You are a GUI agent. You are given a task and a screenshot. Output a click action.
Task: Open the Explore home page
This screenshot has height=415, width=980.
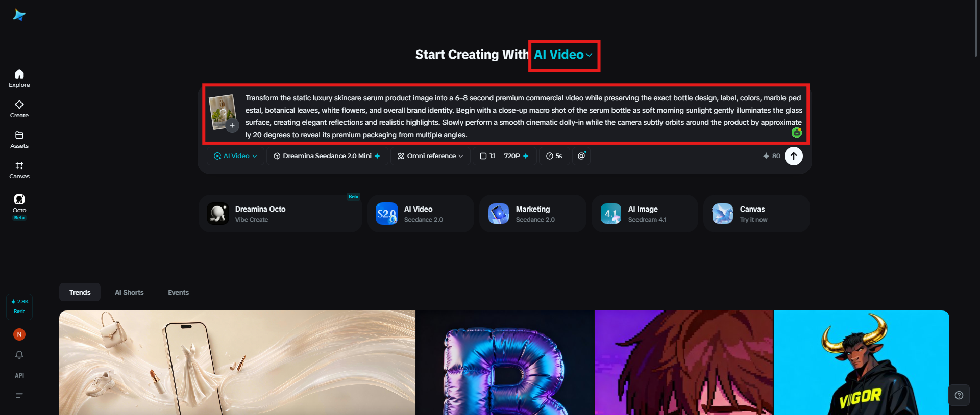tap(19, 79)
